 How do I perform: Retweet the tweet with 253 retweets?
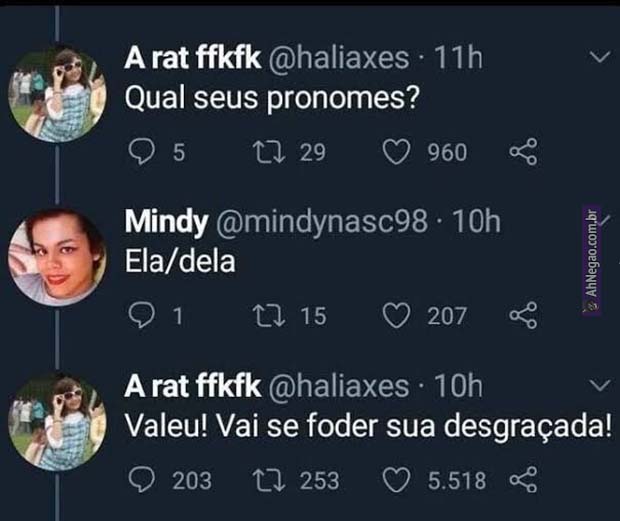point(265,480)
